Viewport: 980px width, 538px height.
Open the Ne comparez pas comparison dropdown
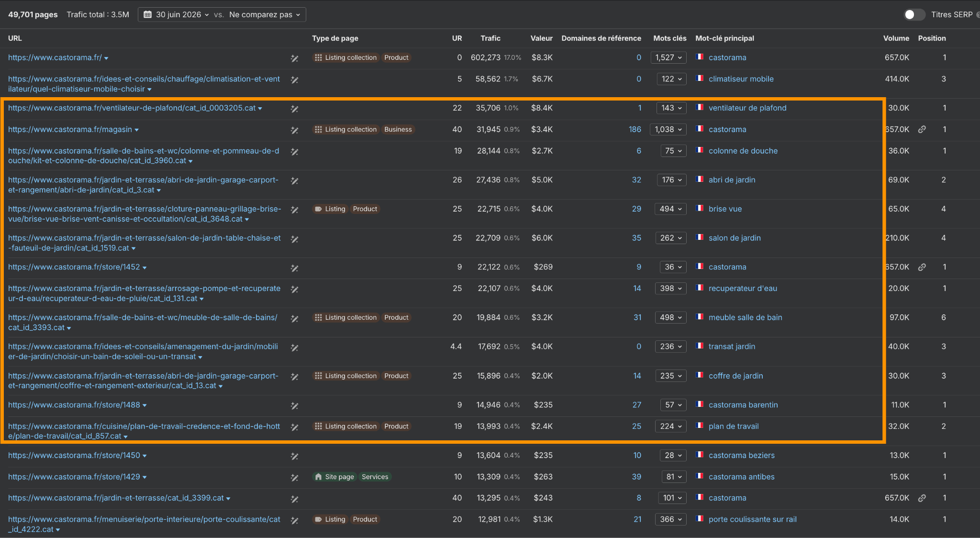point(265,14)
